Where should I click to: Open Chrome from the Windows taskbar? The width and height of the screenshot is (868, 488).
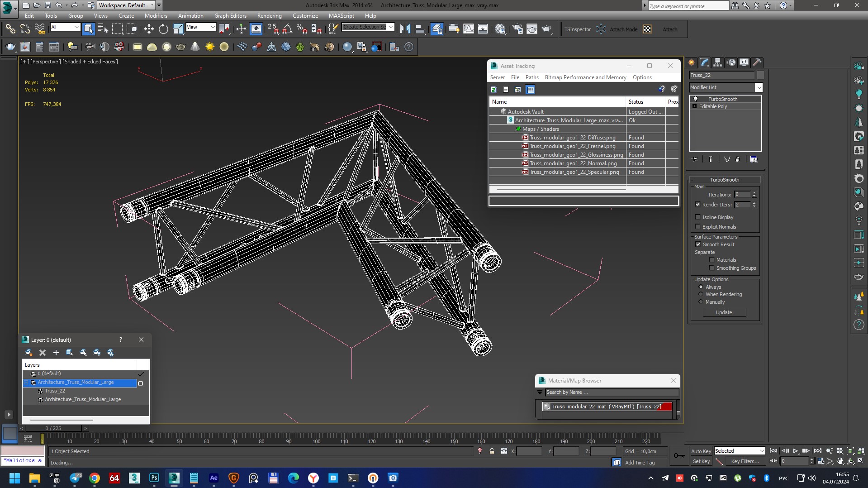(95, 478)
